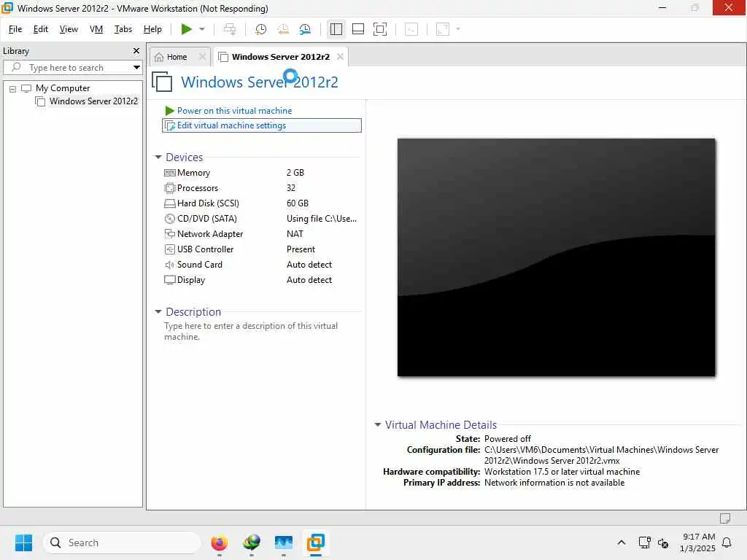Click the Send Ctrl+Alt+Del toolbar icon
The width and height of the screenshot is (747, 560).
[230, 29]
